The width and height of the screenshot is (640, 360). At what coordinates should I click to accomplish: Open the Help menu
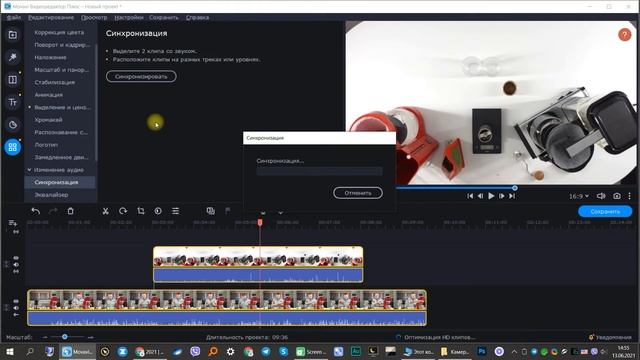(x=197, y=18)
